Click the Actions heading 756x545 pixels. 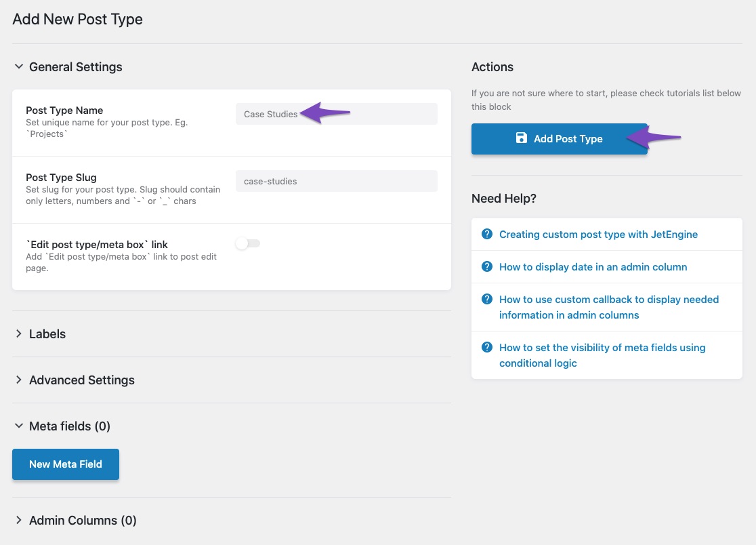(492, 67)
